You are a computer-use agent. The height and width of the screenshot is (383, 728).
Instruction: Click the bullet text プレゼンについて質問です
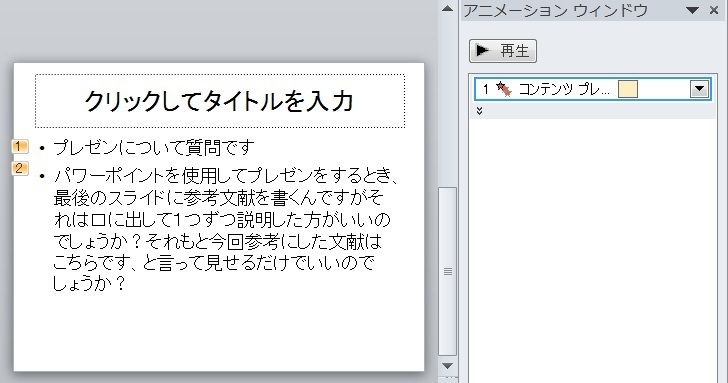[154, 148]
